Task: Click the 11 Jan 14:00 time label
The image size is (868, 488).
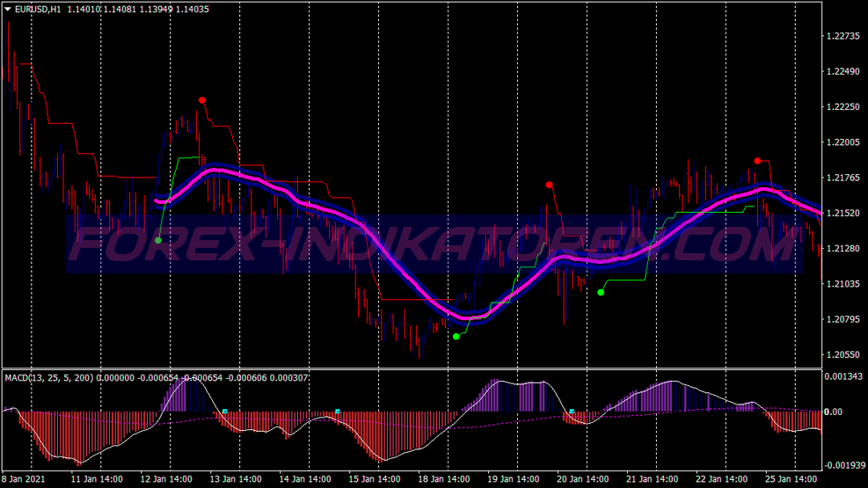Action: coord(97,479)
